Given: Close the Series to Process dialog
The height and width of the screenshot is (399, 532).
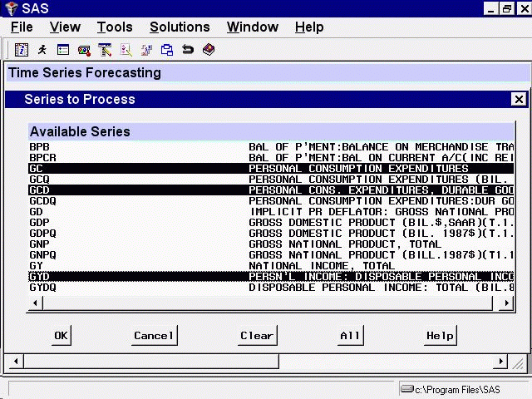Looking at the screenshot, I should [519, 100].
